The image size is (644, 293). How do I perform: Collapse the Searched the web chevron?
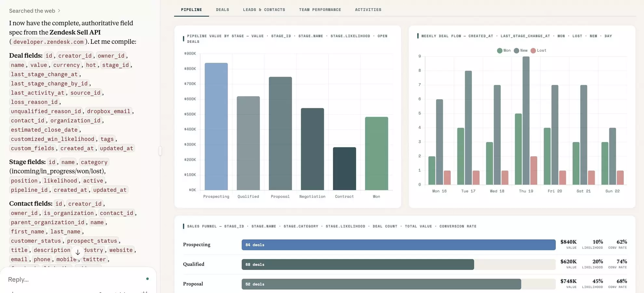59,11
